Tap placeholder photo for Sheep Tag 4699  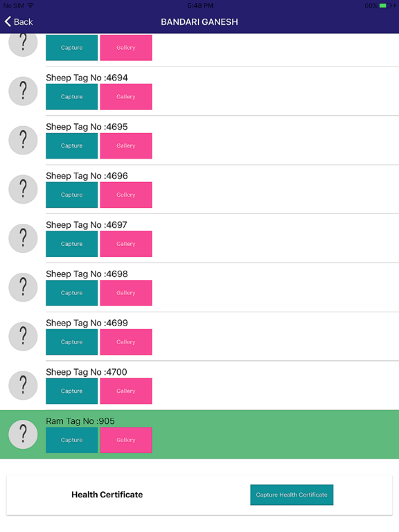[x=23, y=336]
